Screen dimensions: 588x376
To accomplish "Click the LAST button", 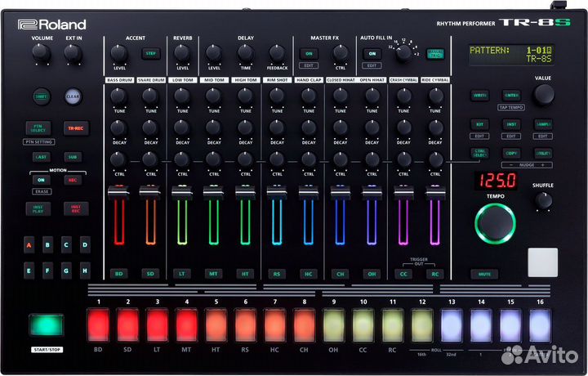I will click(x=42, y=157).
